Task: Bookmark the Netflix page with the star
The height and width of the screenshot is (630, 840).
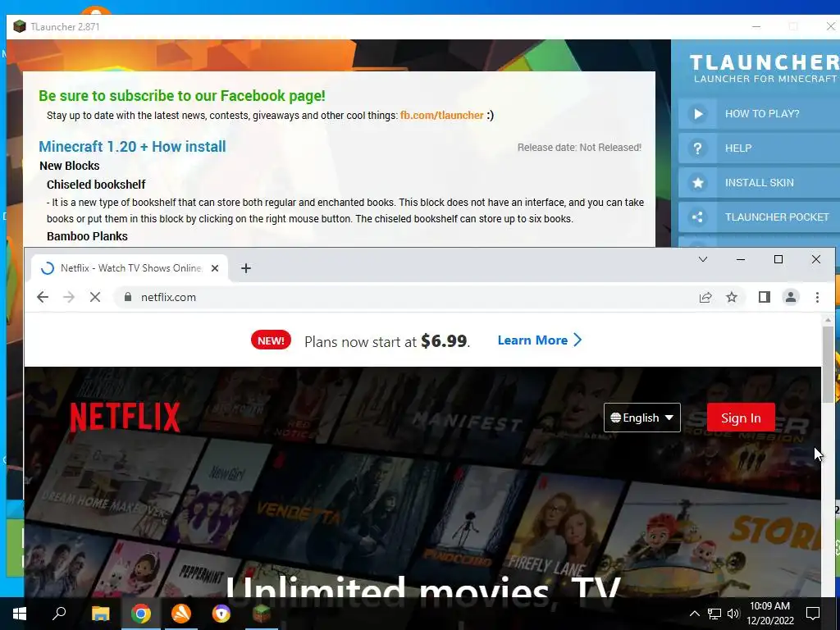Action: (732, 297)
